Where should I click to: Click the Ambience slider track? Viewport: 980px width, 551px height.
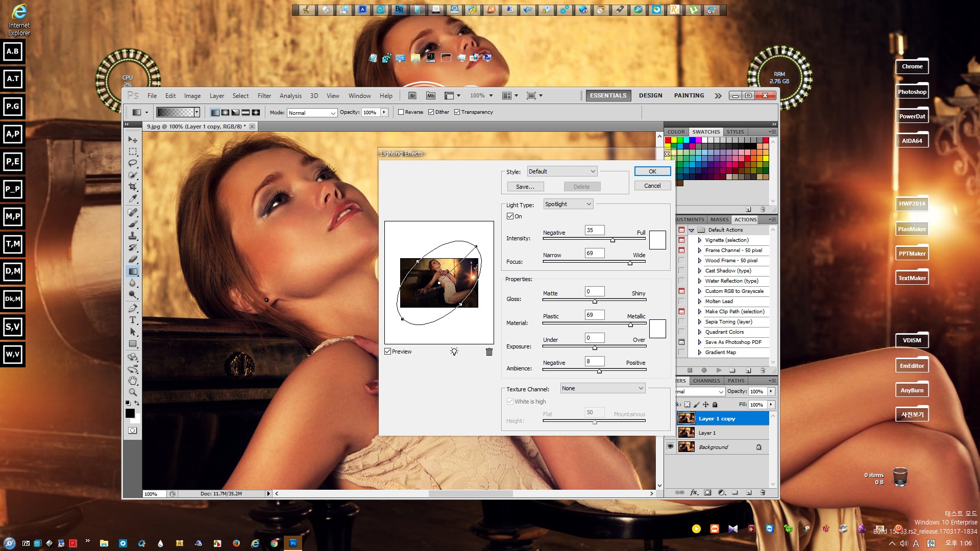(594, 369)
